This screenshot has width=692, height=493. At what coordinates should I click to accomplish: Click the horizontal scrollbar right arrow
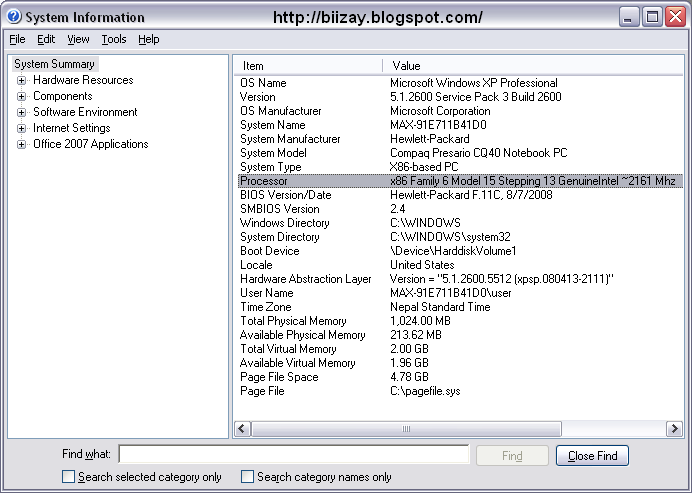pos(674,429)
